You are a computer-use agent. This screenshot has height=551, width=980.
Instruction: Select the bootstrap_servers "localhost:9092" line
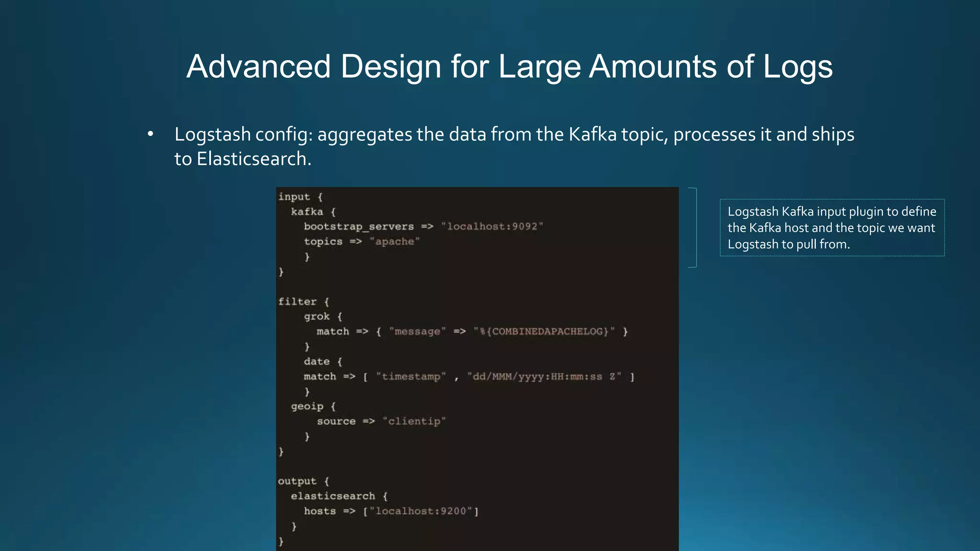coord(423,226)
